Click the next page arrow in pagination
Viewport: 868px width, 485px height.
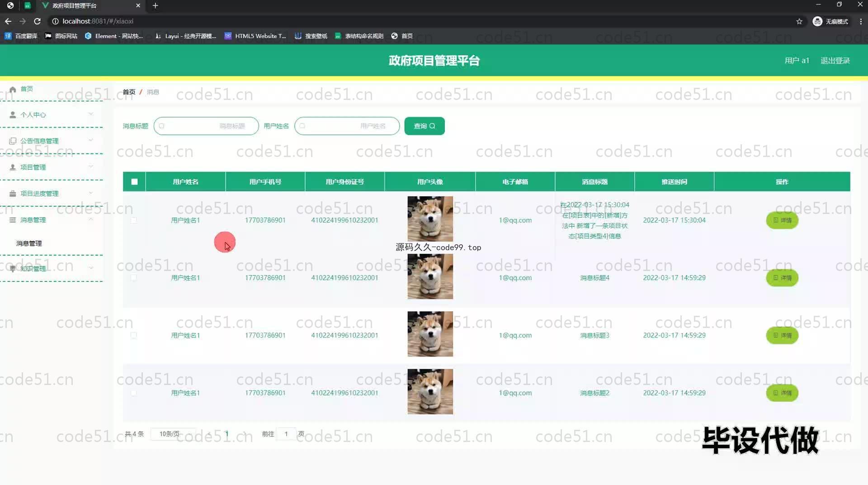click(245, 434)
